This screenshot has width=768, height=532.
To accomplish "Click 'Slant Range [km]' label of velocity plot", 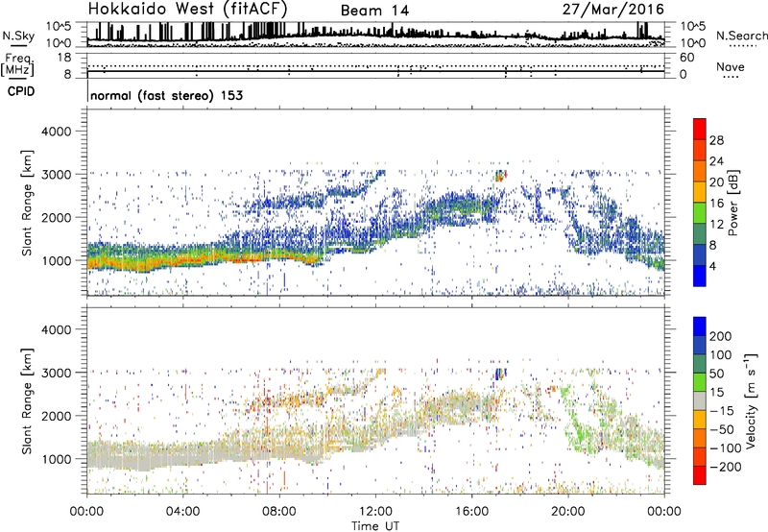I will click(x=27, y=400).
